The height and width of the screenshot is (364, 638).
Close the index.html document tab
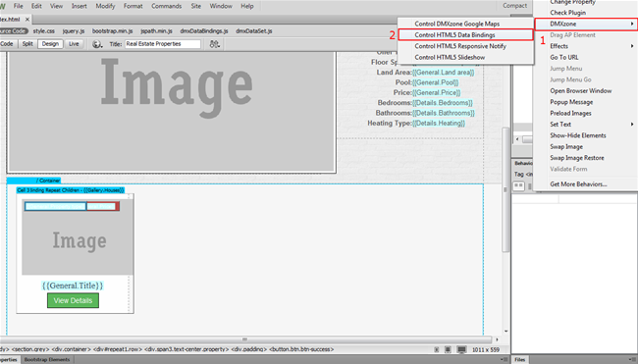coord(27,19)
